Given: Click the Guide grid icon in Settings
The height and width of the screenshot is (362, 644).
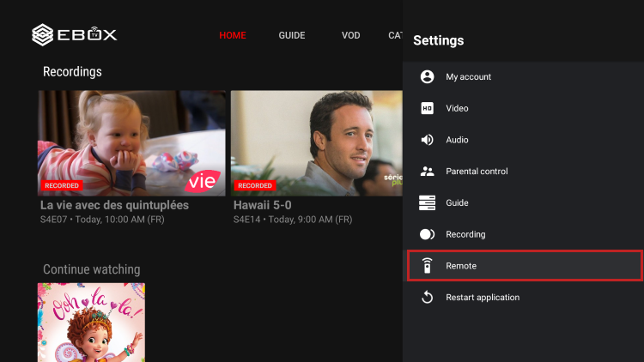Looking at the screenshot, I should pos(427,203).
